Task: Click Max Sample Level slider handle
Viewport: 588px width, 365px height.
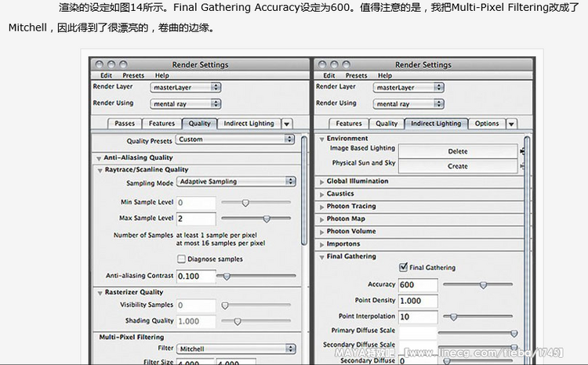Action: 267,219
